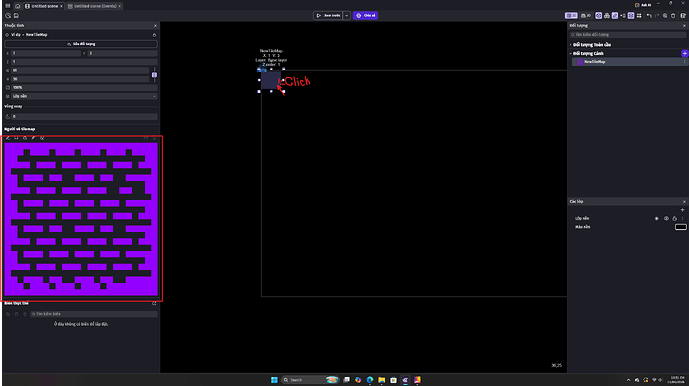Open the instances list toolbar icon
689x386 pixels.
click(623, 15)
